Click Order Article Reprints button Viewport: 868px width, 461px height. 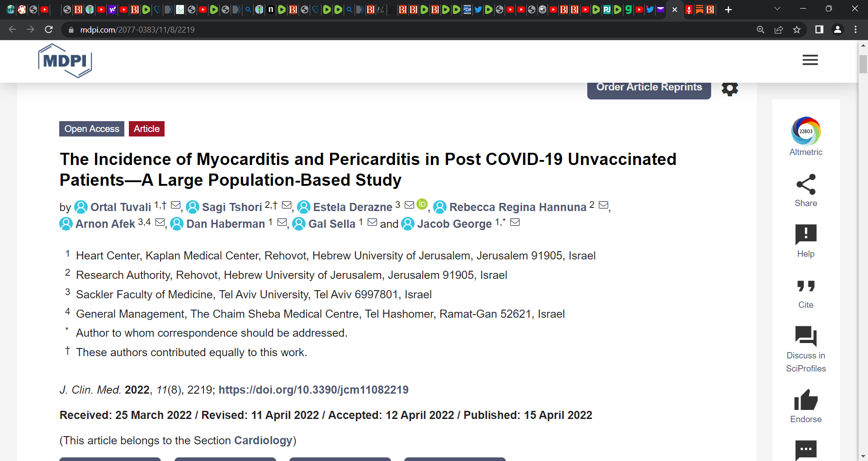tap(649, 89)
